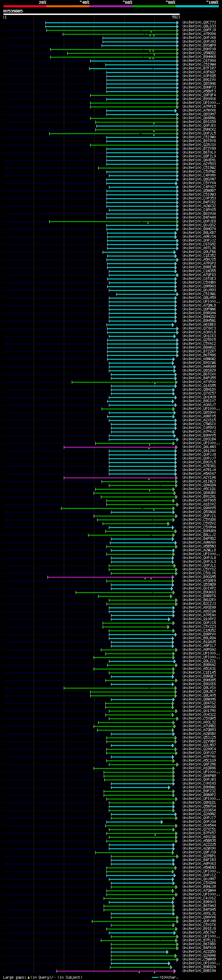
Task: Click the purple alignment bar for A2Y196
Action: pos(121,478)
